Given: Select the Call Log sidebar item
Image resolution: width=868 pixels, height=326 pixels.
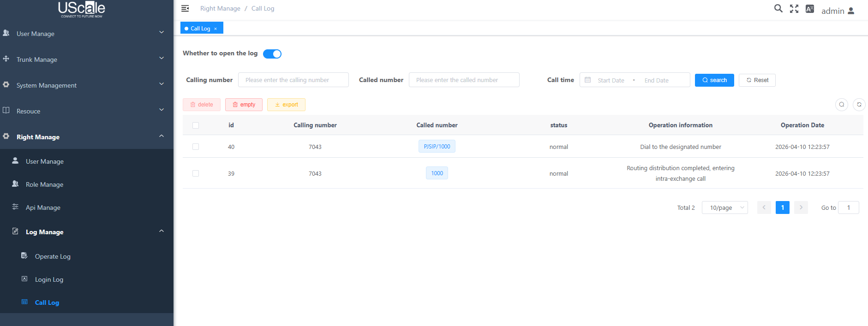Looking at the screenshot, I should click(87, 302).
